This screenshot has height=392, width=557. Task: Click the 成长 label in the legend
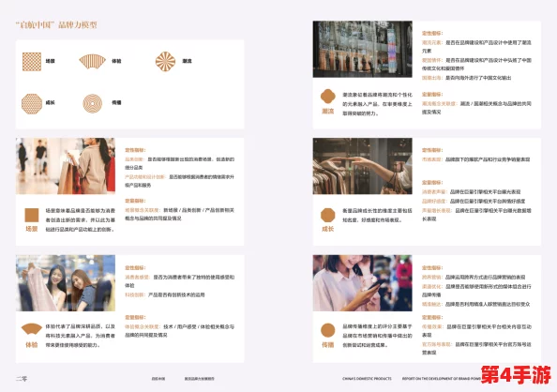[50, 103]
